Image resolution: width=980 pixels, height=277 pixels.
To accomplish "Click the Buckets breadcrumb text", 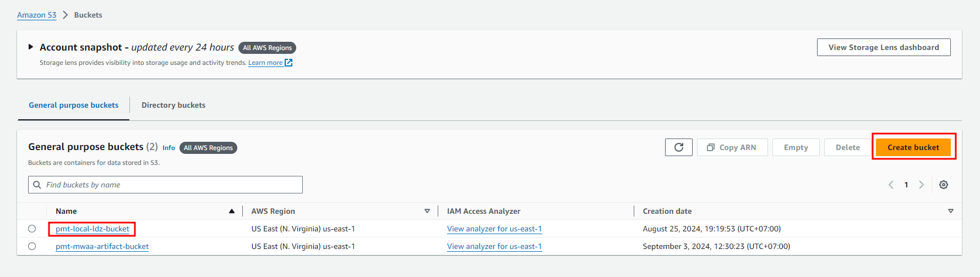I will [88, 15].
